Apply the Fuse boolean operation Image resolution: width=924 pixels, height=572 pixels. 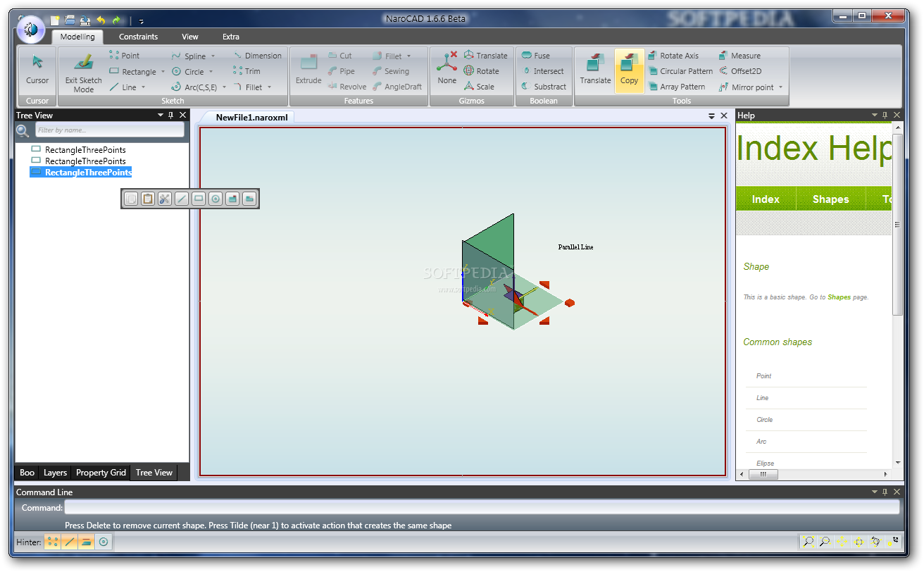536,56
